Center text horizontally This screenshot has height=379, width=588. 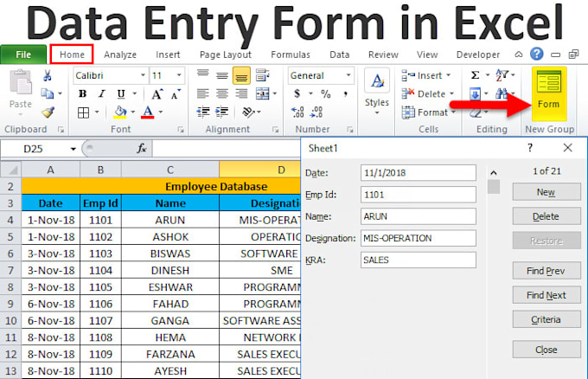pos(222,93)
